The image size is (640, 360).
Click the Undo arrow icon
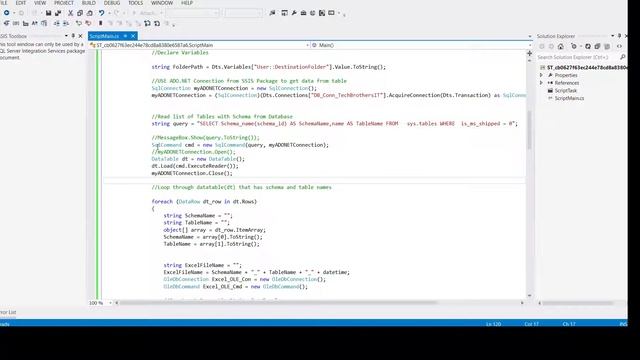(101, 13)
